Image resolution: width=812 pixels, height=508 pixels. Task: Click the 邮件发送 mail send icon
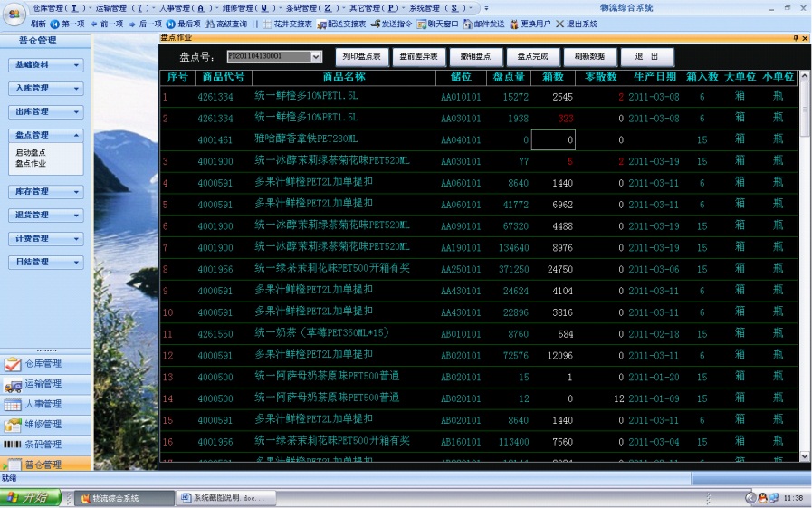[x=468, y=24]
